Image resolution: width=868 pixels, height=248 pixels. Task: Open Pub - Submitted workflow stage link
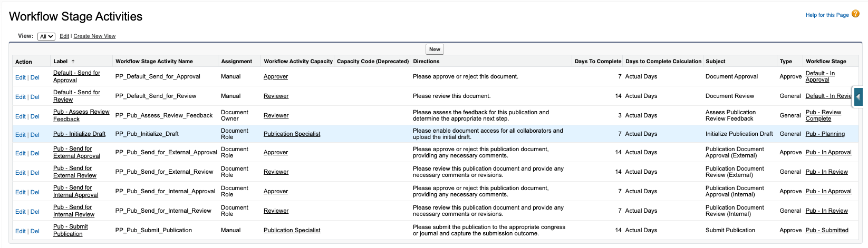coord(827,230)
